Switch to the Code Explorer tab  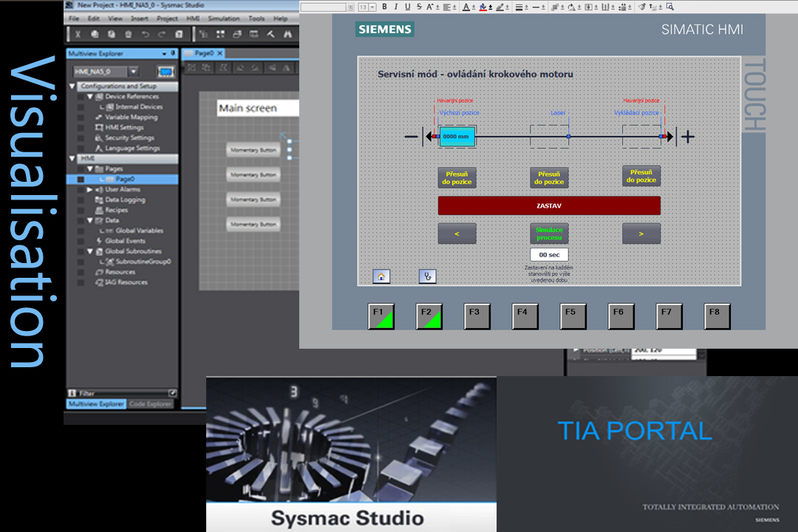150,403
